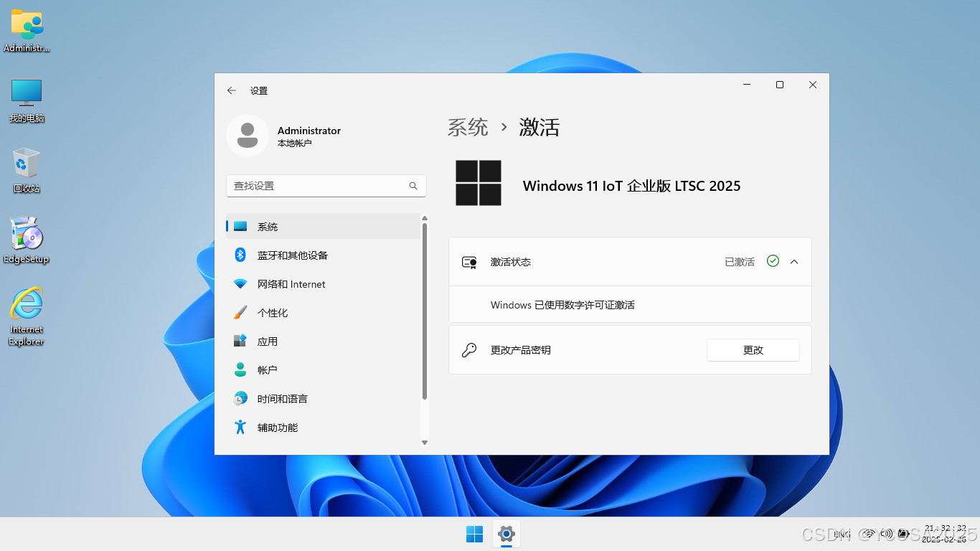Maximize the Settings window
The width and height of the screenshot is (980, 551).
(780, 85)
